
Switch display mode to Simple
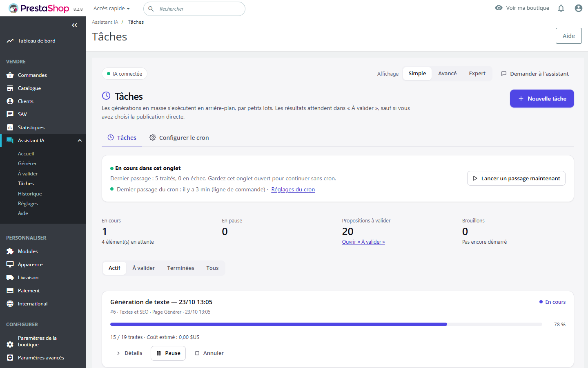tap(417, 74)
